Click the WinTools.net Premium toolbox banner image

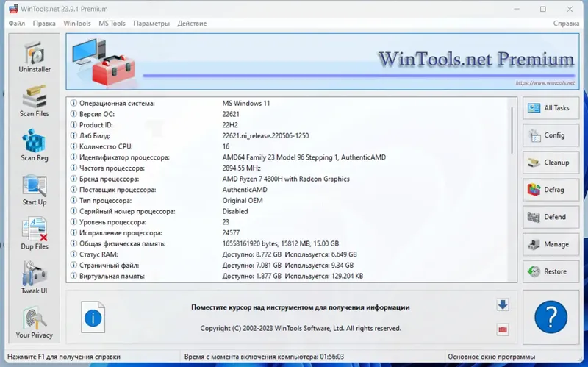point(104,62)
